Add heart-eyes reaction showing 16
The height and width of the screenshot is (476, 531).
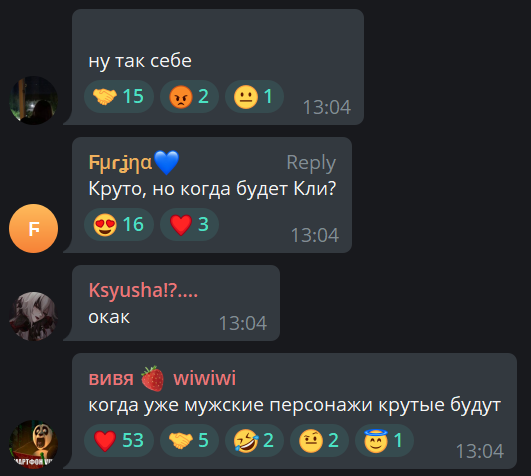119,224
